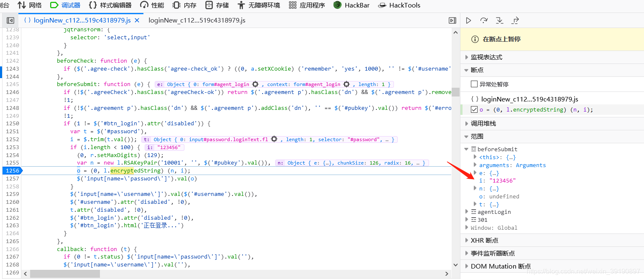Expand the Window: Global scope

(467, 228)
